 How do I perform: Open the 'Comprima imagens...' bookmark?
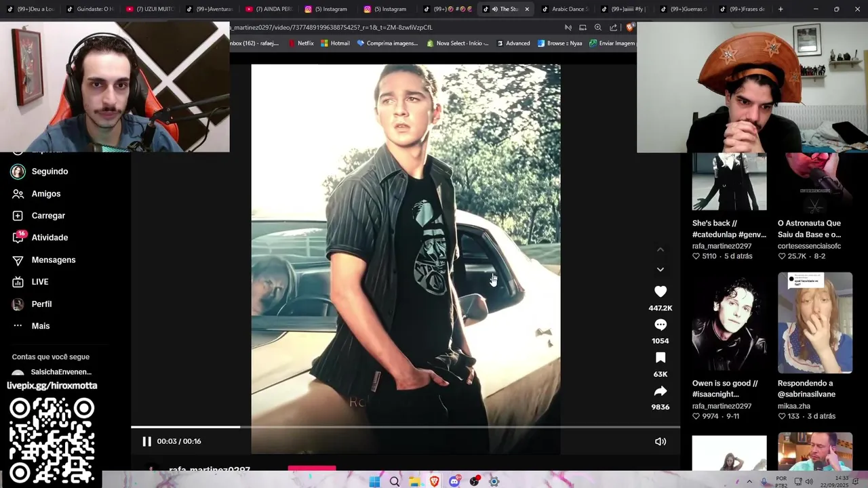(387, 43)
